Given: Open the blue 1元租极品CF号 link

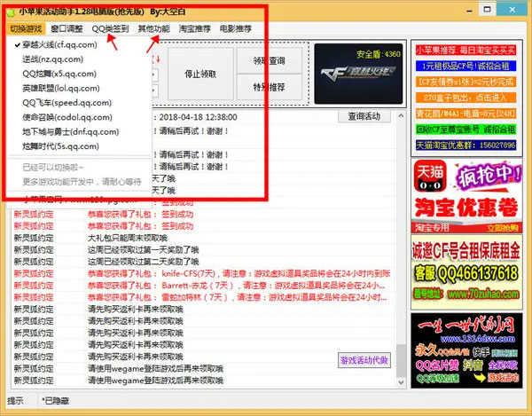Looking at the screenshot, I should 465,66.
